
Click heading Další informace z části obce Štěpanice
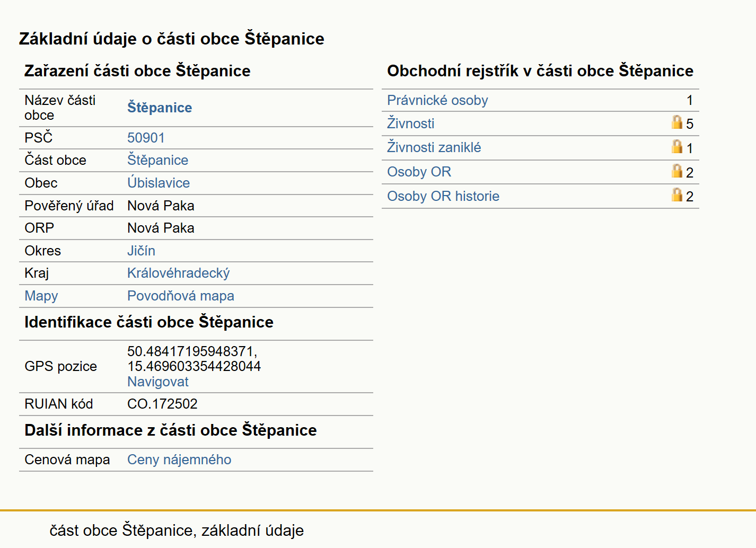(171, 430)
